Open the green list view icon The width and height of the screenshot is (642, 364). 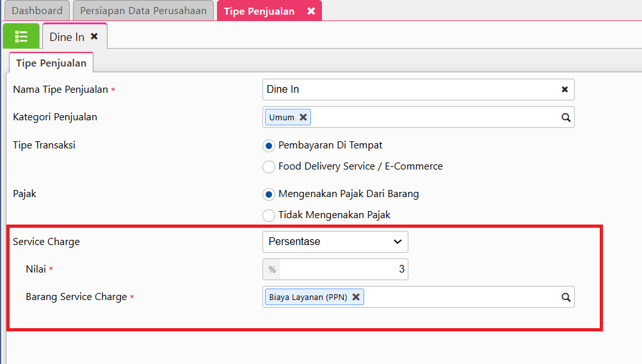pyautogui.click(x=21, y=36)
